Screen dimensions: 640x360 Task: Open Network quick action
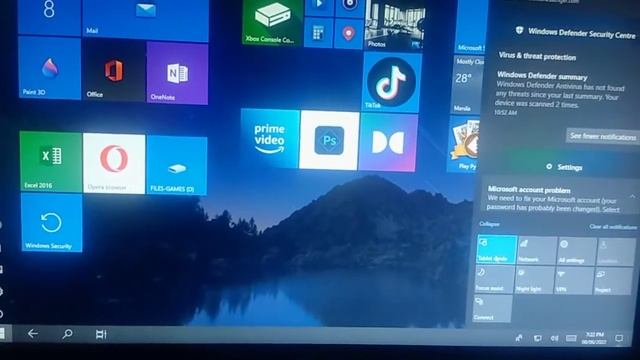tap(537, 251)
